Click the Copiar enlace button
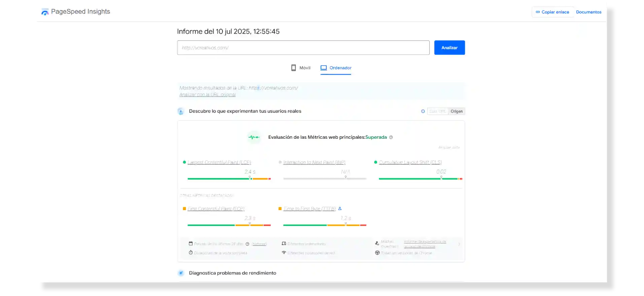 click(552, 12)
